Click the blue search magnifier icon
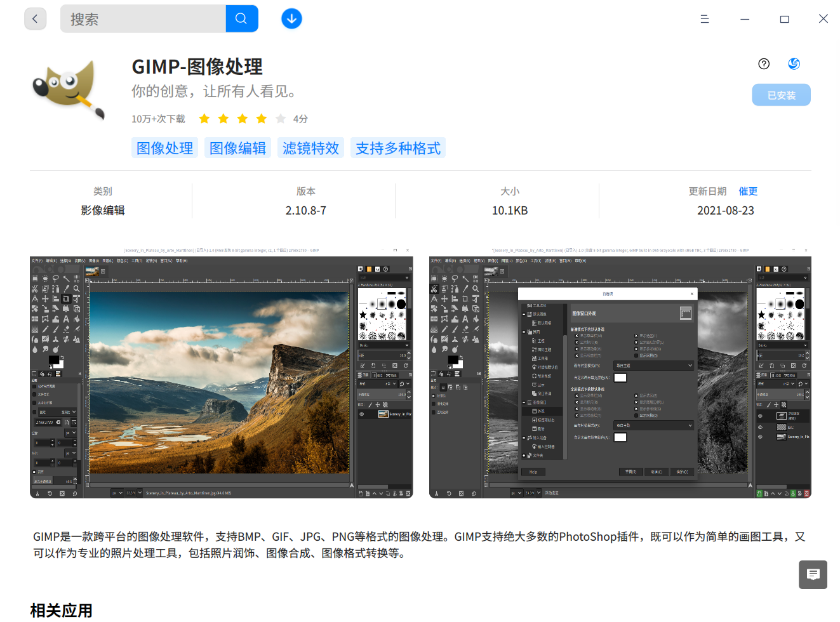The width and height of the screenshot is (840, 622). tap(242, 18)
